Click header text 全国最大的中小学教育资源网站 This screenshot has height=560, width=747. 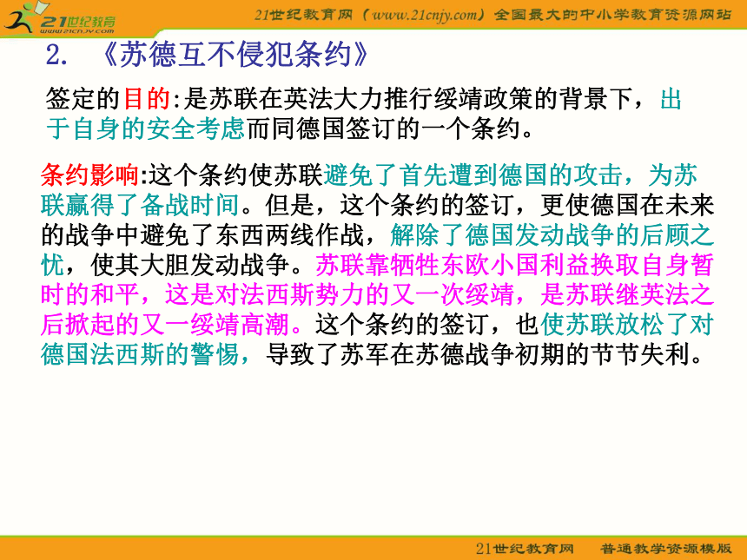coord(612,15)
